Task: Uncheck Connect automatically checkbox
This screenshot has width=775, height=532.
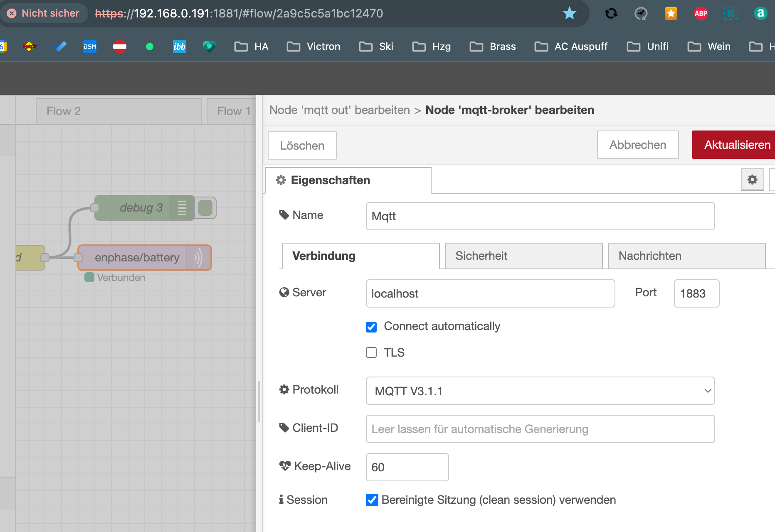Action: (371, 327)
